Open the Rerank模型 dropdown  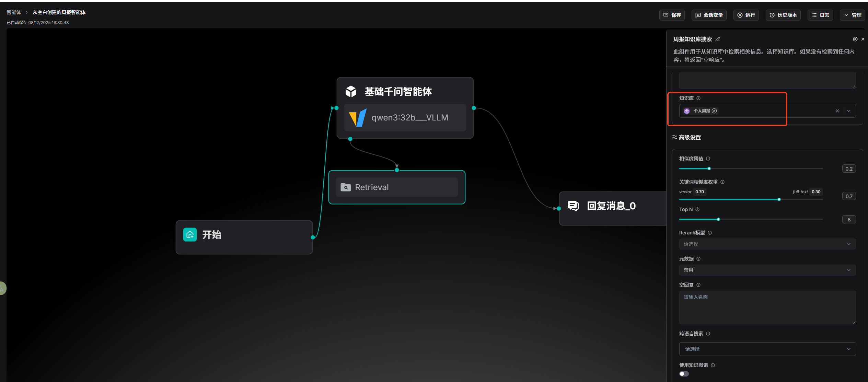pyautogui.click(x=767, y=244)
